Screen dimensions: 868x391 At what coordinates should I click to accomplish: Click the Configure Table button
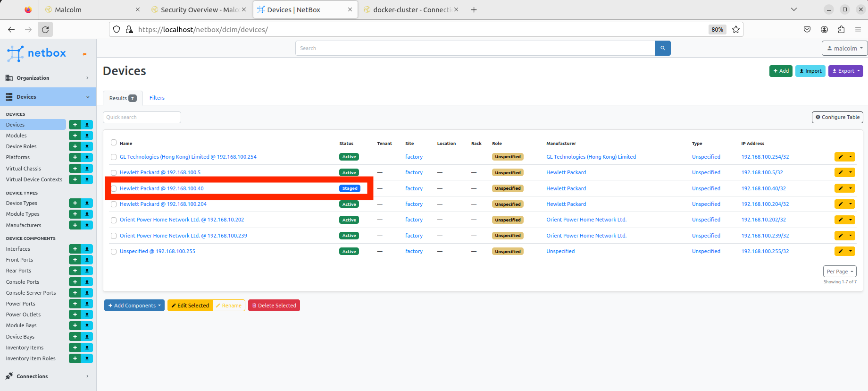pos(837,117)
